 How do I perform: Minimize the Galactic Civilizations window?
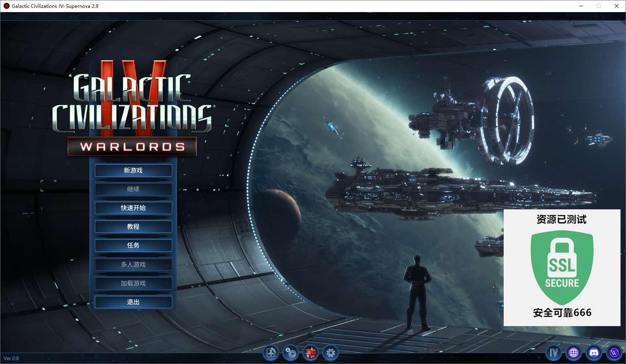tap(581, 6)
